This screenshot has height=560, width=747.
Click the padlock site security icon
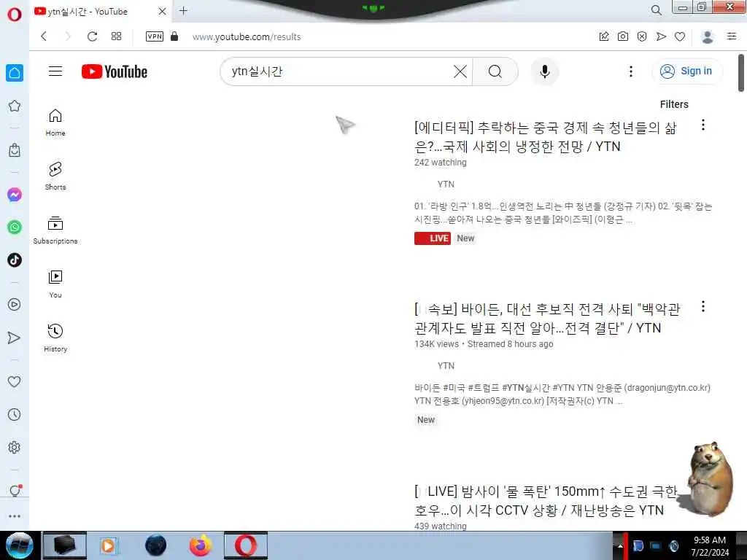pyautogui.click(x=174, y=36)
